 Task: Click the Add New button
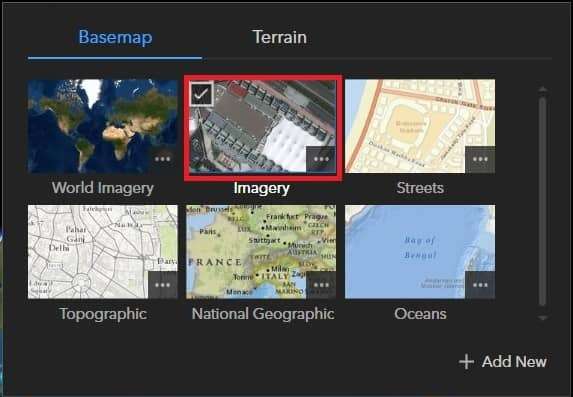[x=503, y=362]
